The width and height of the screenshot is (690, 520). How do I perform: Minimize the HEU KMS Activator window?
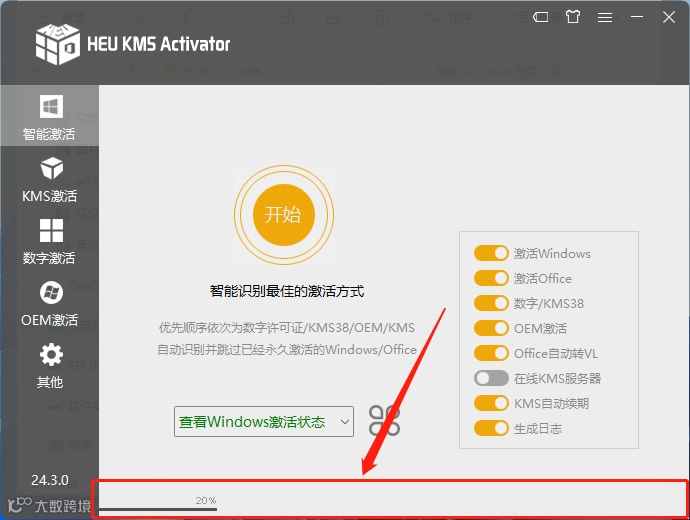coord(637,17)
